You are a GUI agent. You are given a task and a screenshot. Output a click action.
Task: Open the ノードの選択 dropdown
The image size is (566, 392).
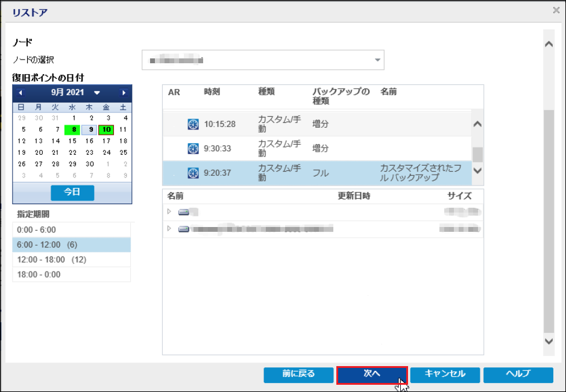(377, 60)
